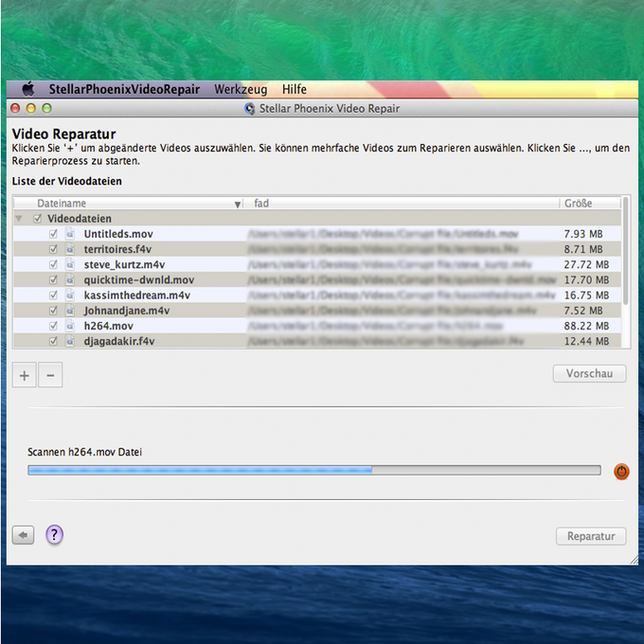Viewport: 644px width, 644px height.
Task: Click the quicktime-dwnld.mov file icon
Action: click(70, 279)
